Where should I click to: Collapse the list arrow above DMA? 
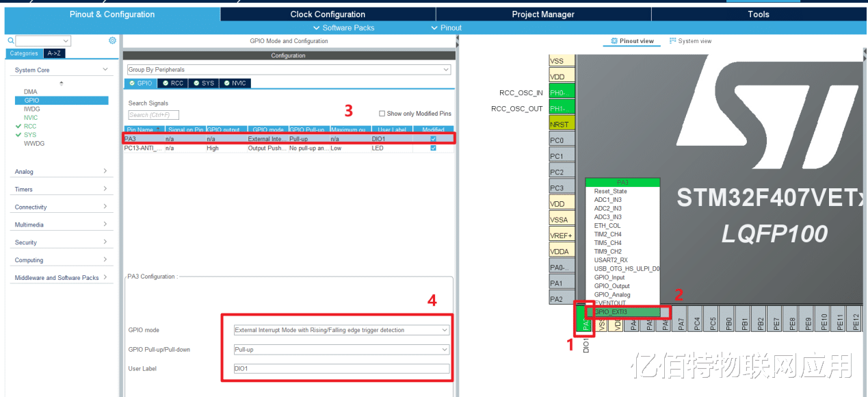point(62,83)
